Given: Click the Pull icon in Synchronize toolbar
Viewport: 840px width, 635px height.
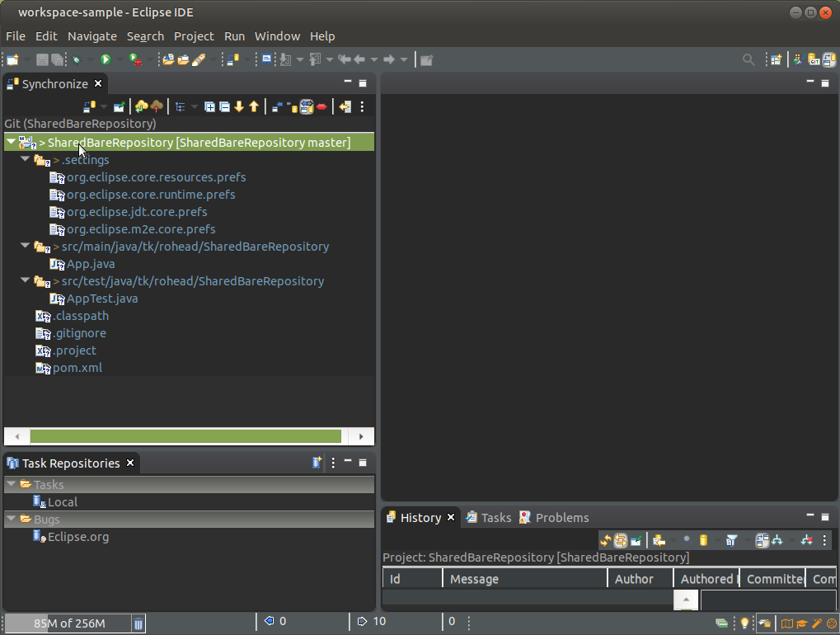Looking at the screenshot, I should (141, 106).
